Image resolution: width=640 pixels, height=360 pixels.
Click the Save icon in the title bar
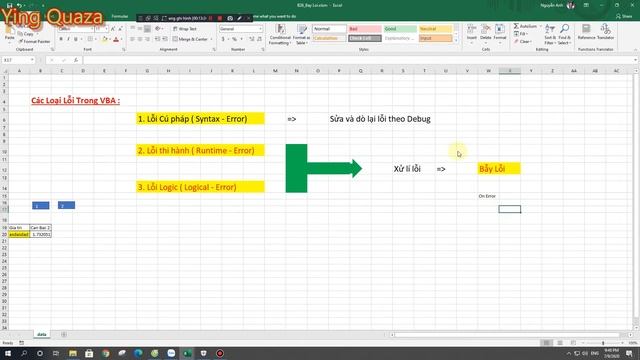click(x=9, y=5)
